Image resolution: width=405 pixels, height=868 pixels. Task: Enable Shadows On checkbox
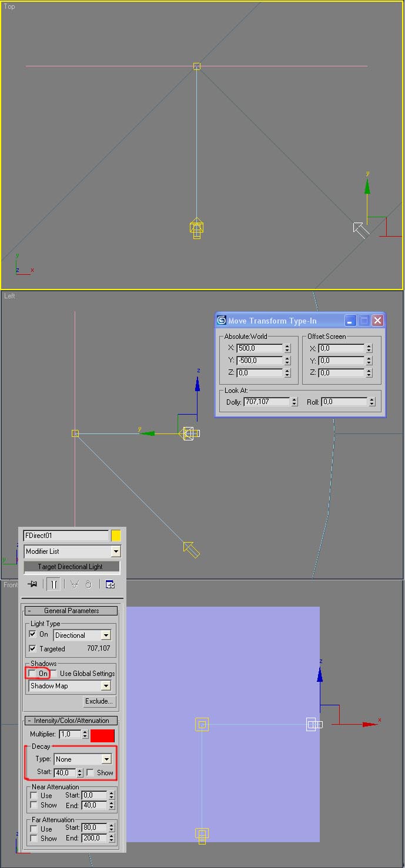tap(33, 674)
